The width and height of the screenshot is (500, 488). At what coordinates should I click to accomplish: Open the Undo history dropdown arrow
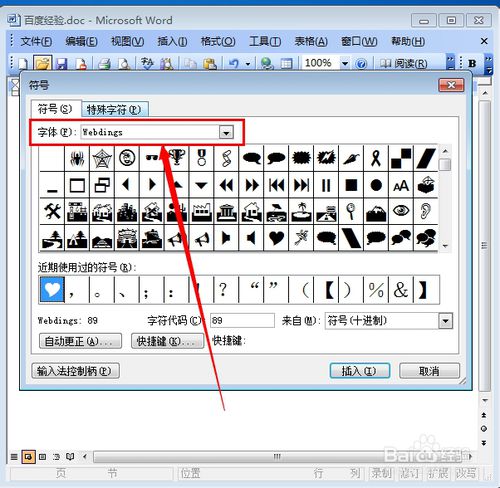click(x=248, y=64)
